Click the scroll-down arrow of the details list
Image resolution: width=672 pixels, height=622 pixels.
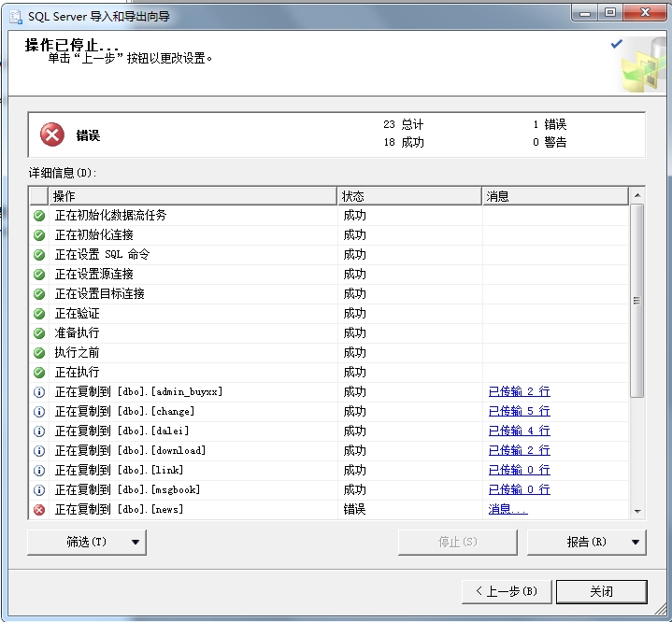tap(637, 511)
